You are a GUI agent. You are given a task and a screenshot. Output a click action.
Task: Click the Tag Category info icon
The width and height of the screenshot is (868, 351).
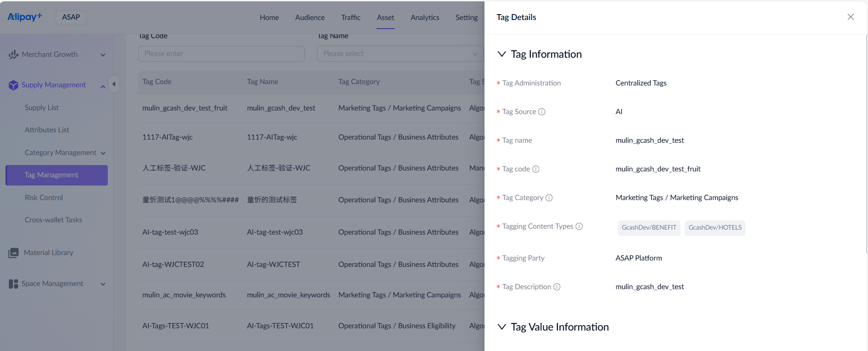click(x=549, y=198)
